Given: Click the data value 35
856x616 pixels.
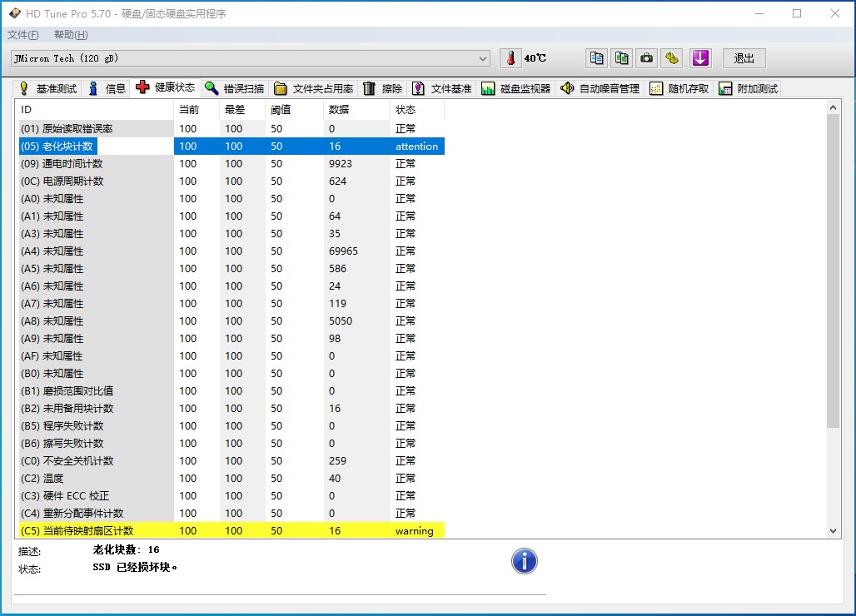Looking at the screenshot, I should pos(335,234).
